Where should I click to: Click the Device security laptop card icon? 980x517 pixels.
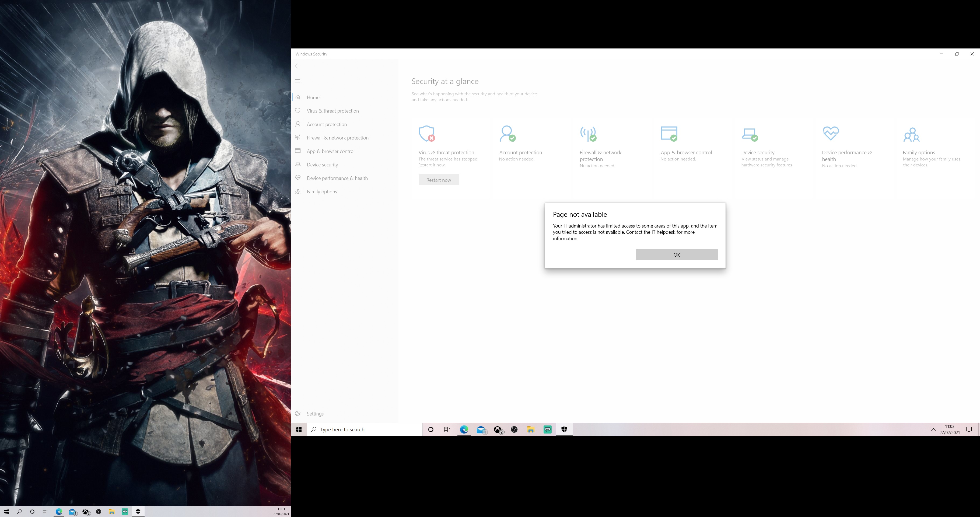click(750, 134)
